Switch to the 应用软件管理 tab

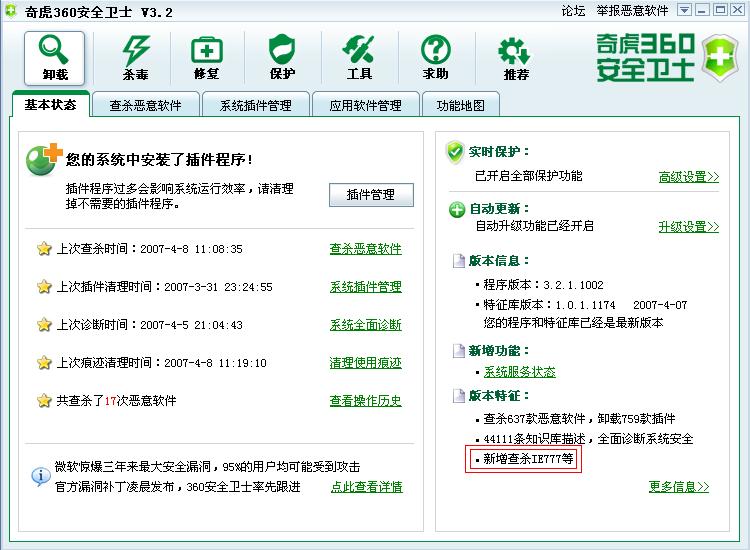coord(365,105)
